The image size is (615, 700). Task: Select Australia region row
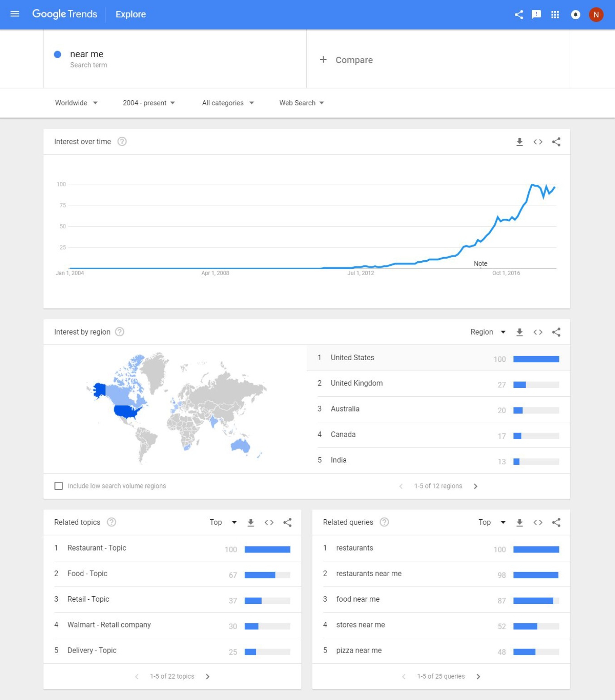click(438, 409)
